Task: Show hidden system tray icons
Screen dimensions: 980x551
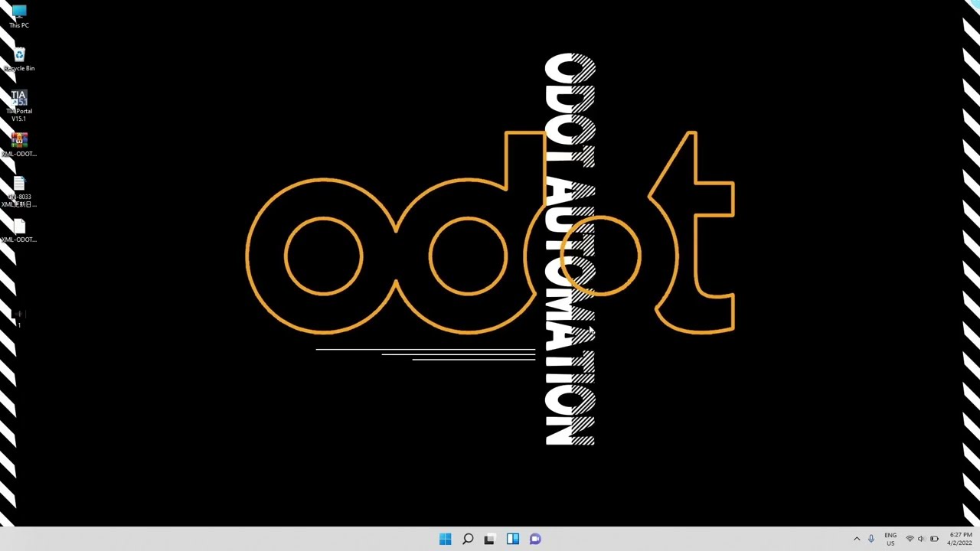Action: [x=857, y=539]
